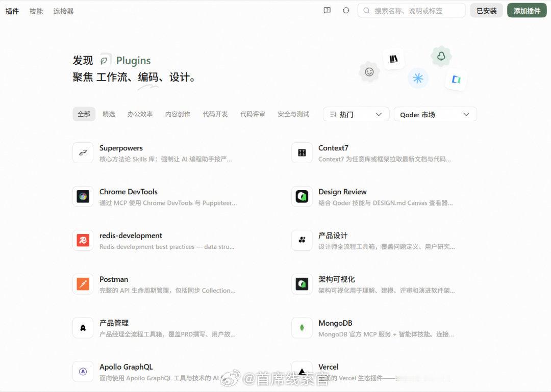Select the 精选 category filter

click(109, 114)
